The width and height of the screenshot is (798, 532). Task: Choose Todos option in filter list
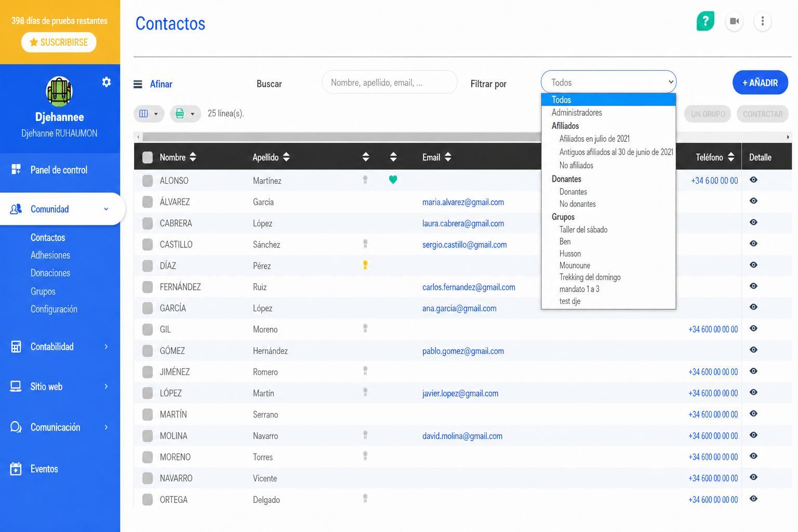(x=608, y=100)
